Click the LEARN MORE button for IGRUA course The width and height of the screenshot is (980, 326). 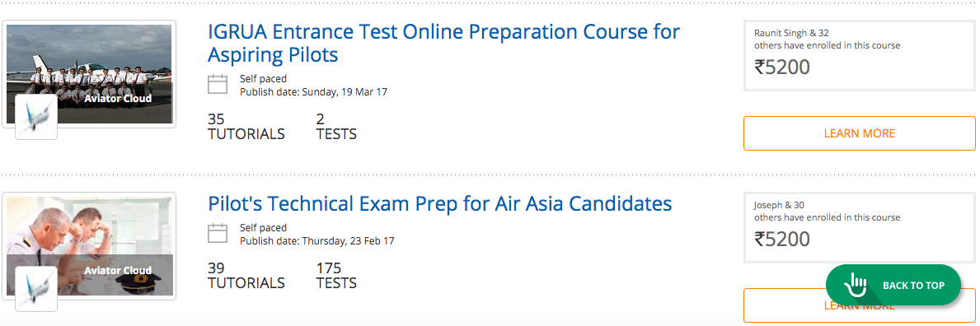(860, 133)
